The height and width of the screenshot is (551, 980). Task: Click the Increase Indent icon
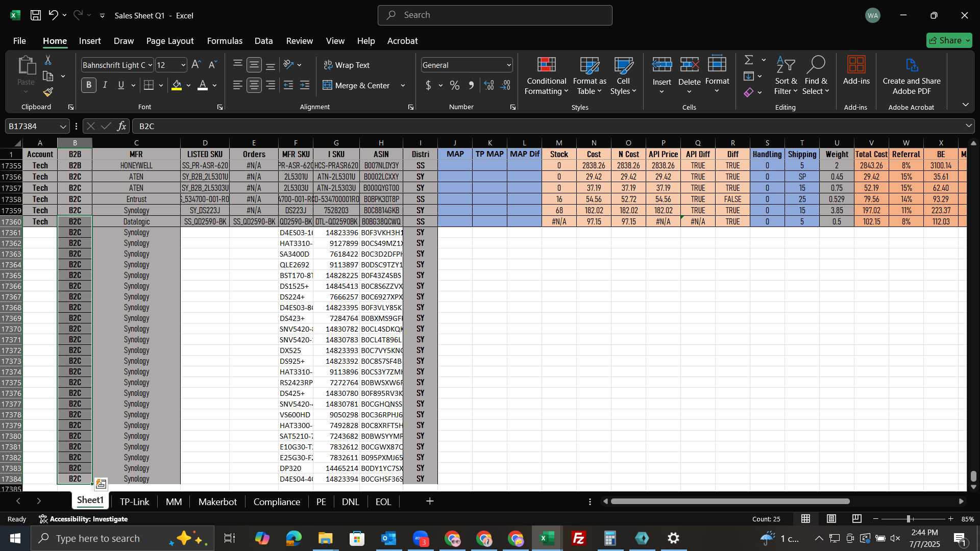[305, 85]
